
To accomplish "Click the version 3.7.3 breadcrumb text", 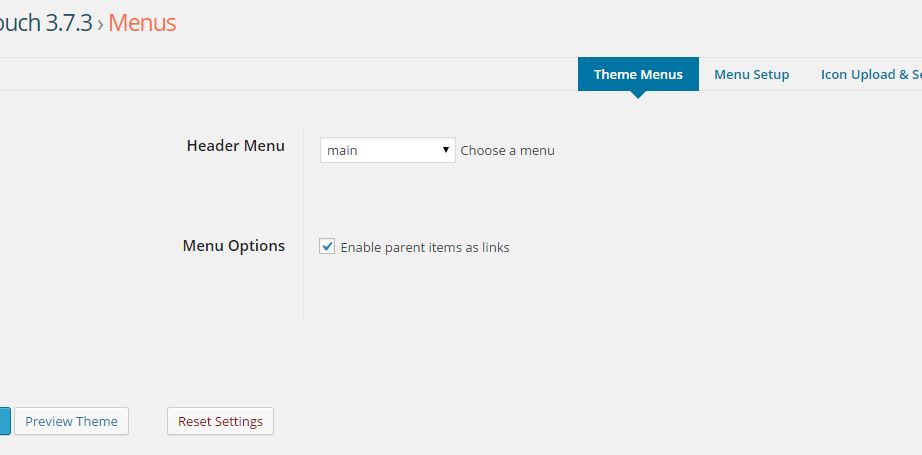I will pos(69,23).
